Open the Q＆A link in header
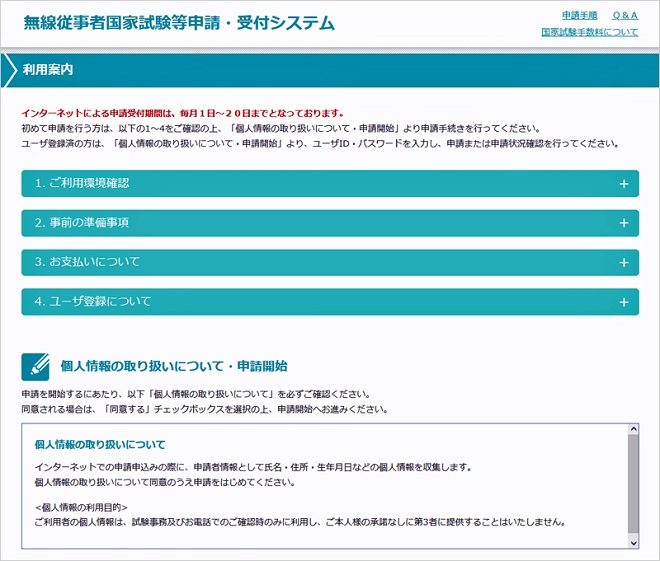The image size is (660, 561). (625, 16)
